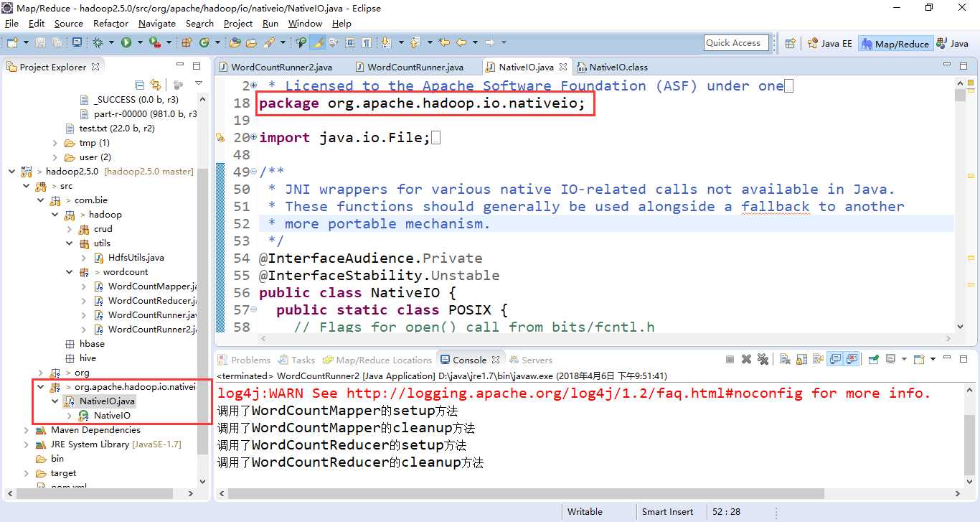Open Project Explorer View Menu dropdown

click(199, 84)
